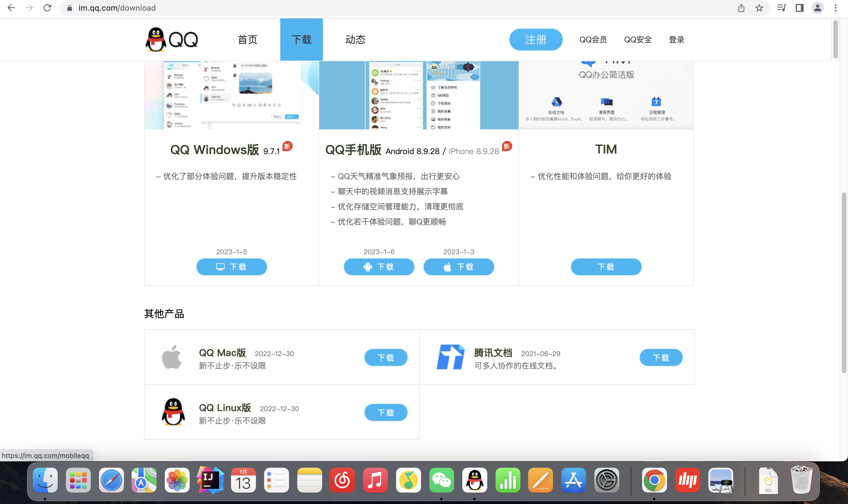Image resolution: width=848 pixels, height=504 pixels.
Task: Download QQ Mac版
Action: (386, 357)
